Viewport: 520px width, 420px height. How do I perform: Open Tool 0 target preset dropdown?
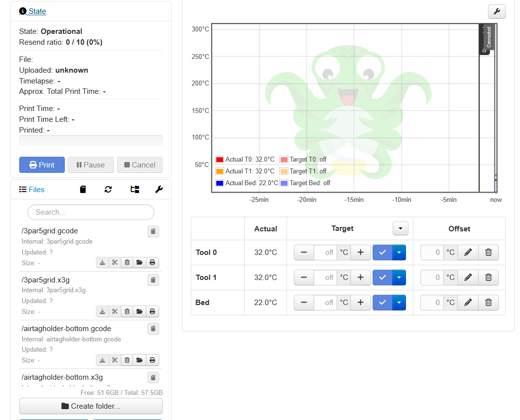pos(399,252)
